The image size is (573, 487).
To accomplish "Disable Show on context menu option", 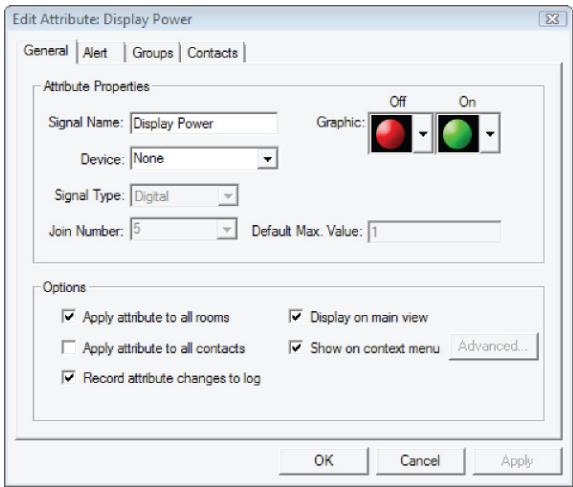I will point(296,347).
